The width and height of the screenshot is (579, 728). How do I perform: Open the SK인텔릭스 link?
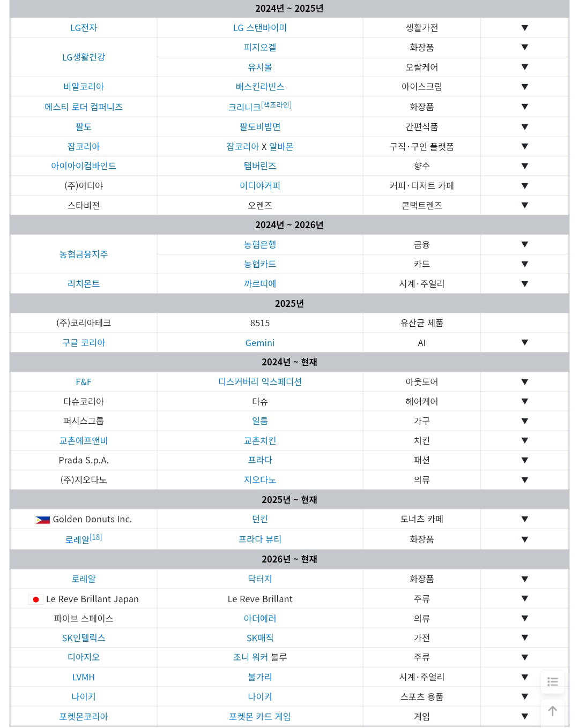click(x=84, y=637)
